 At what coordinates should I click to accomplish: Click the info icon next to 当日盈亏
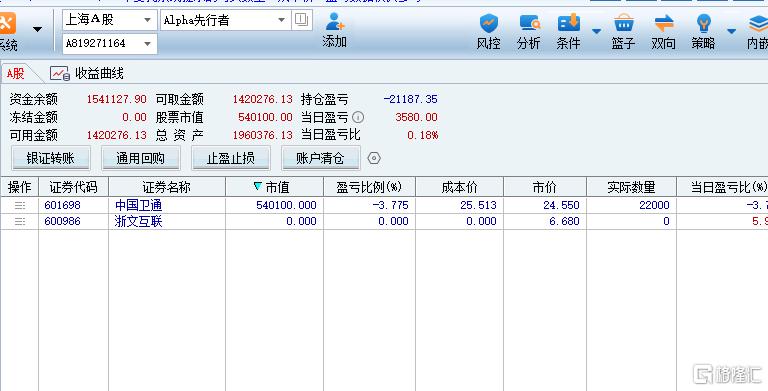click(x=358, y=118)
